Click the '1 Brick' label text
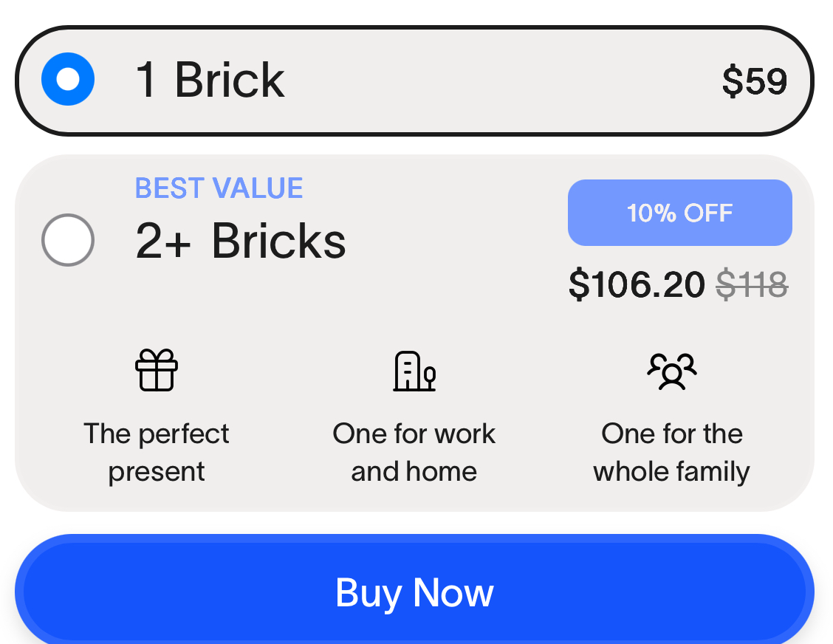 tap(209, 80)
